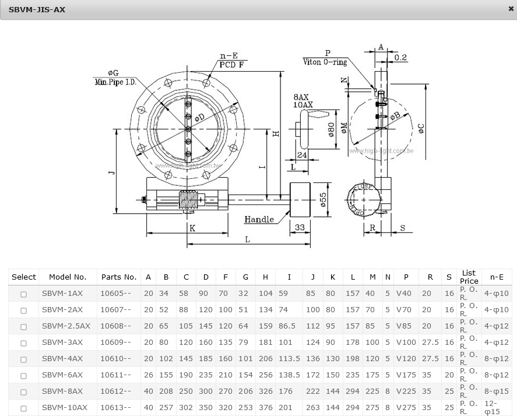Mark the SBVM-6AX checkbox

[23, 376]
